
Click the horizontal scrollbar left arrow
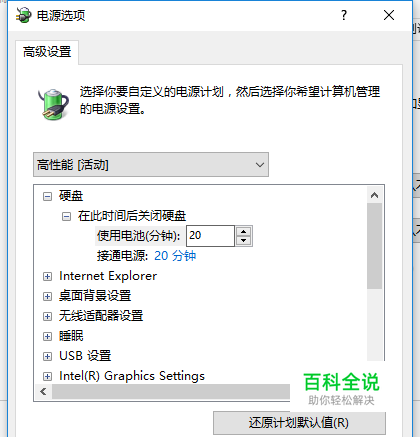[x=43, y=391]
